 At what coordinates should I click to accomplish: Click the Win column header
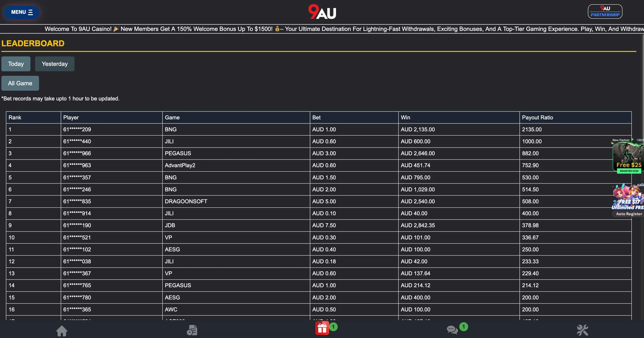[459, 118]
